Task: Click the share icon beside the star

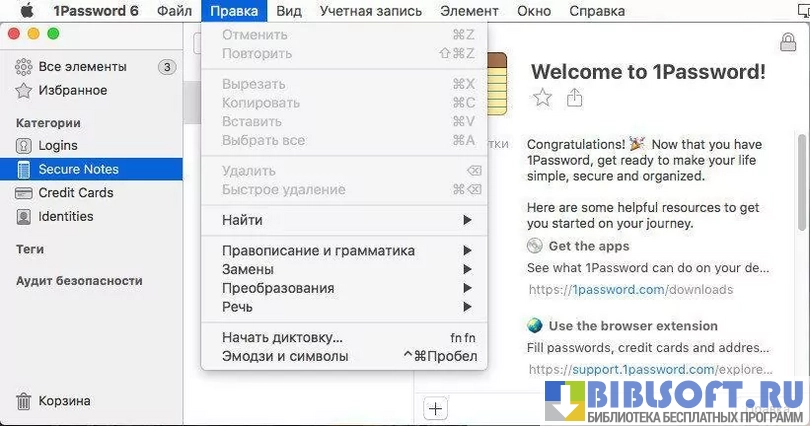Action: [x=574, y=97]
